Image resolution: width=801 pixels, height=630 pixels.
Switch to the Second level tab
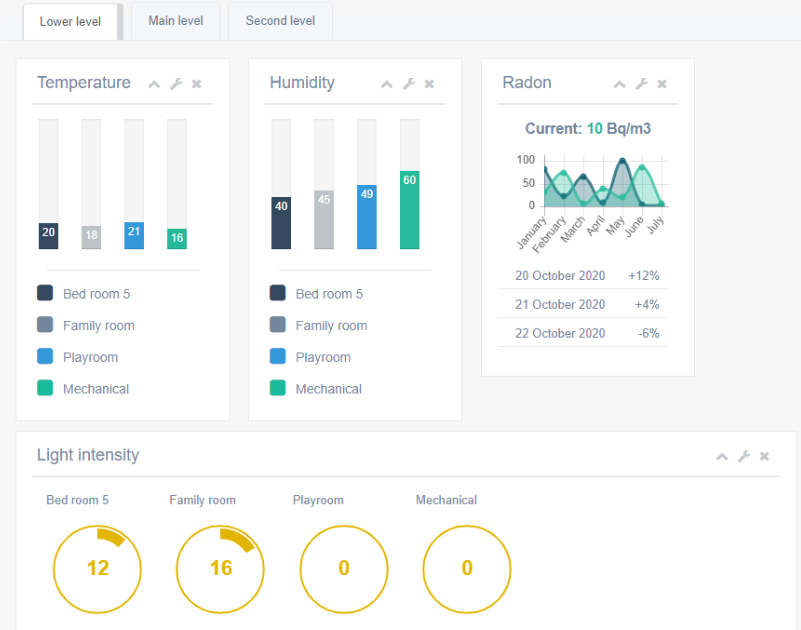tap(280, 20)
